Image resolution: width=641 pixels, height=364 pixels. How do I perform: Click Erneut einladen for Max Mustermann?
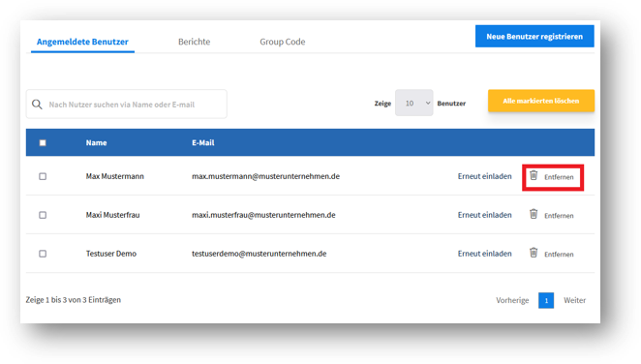(484, 176)
